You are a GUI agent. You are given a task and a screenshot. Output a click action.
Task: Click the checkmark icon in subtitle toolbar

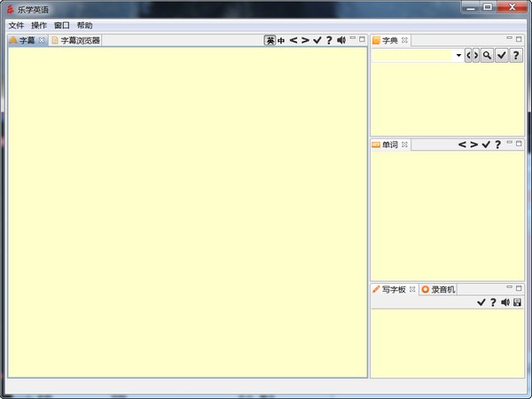317,40
